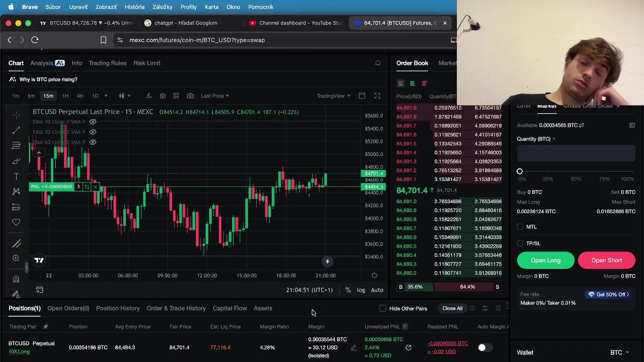Open the Risk Limit tab

(x=147, y=63)
